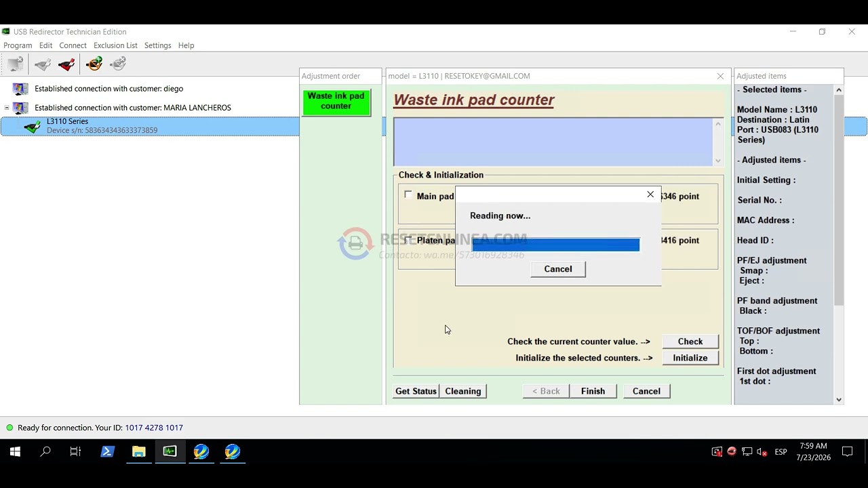This screenshot has width=868, height=488.
Task: Open the Settings menu
Action: 157,45
